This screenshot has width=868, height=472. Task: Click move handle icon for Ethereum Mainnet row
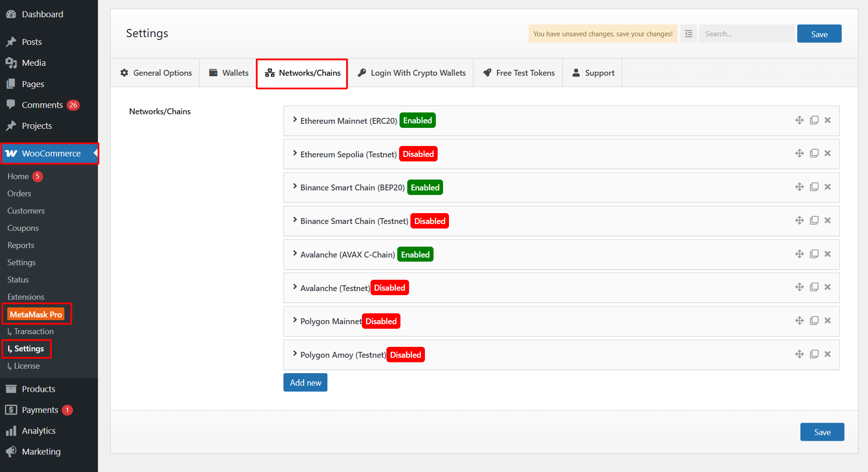coord(799,120)
